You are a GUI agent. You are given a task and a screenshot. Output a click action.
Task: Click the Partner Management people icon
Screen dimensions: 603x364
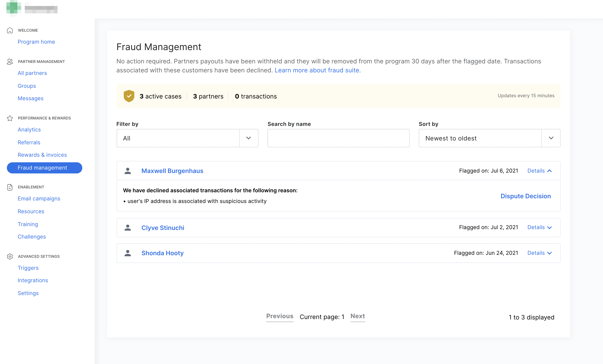coord(10,62)
